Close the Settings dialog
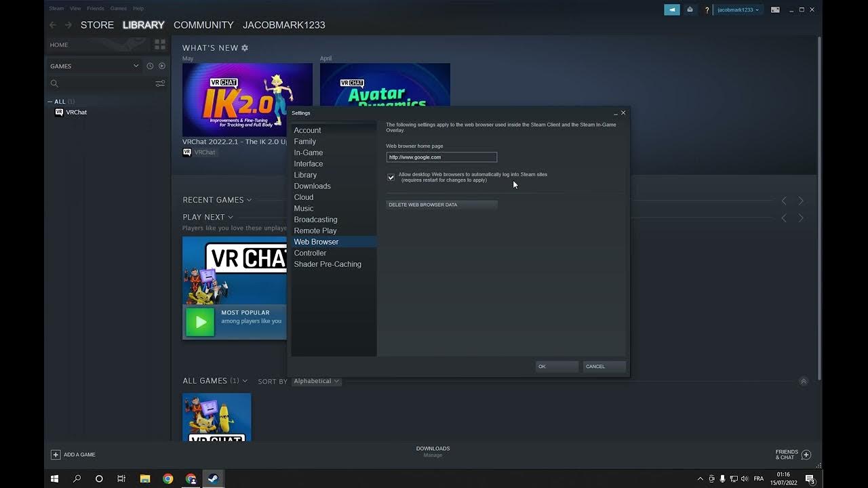 click(623, 113)
